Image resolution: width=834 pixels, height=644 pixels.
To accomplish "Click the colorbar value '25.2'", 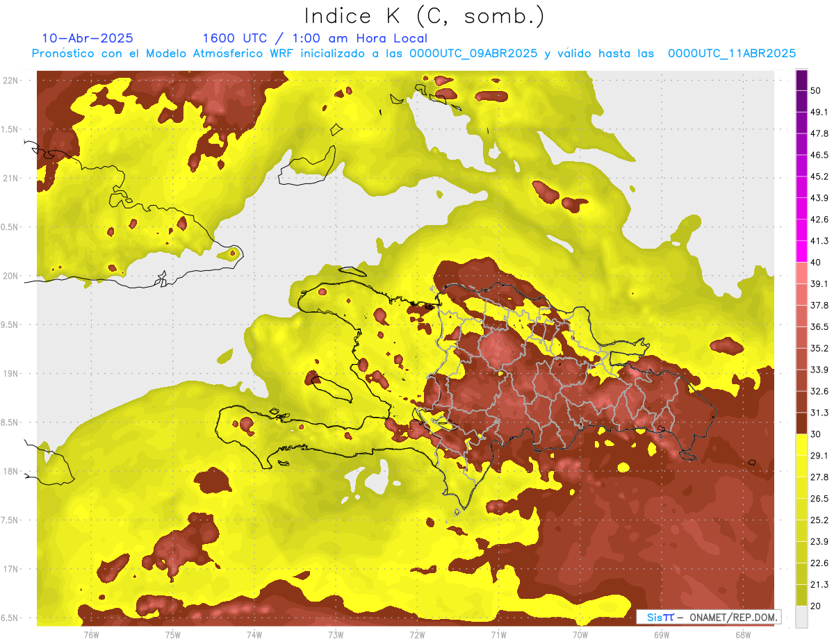I will (x=819, y=520).
